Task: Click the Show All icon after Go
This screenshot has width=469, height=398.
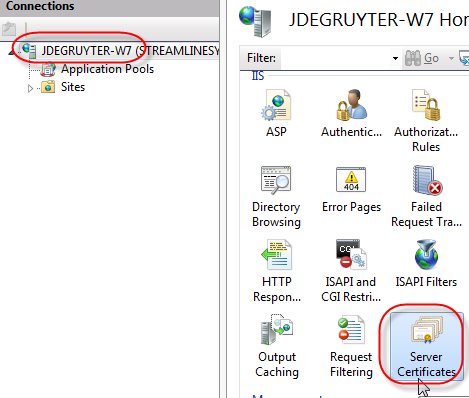Action: [x=464, y=58]
